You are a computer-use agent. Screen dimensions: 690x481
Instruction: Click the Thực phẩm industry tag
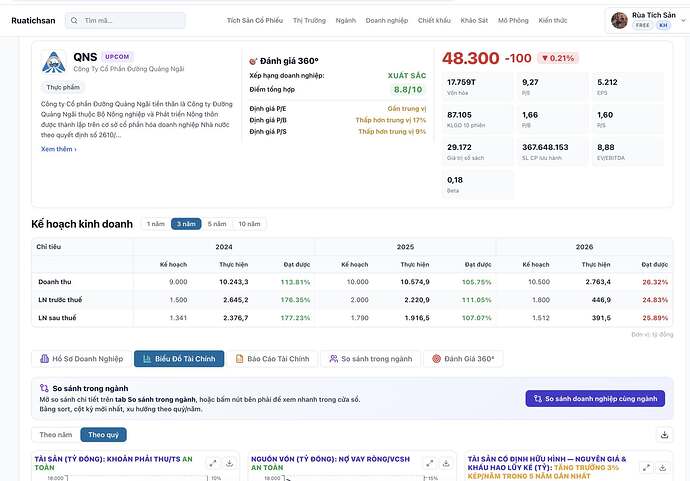(63, 87)
